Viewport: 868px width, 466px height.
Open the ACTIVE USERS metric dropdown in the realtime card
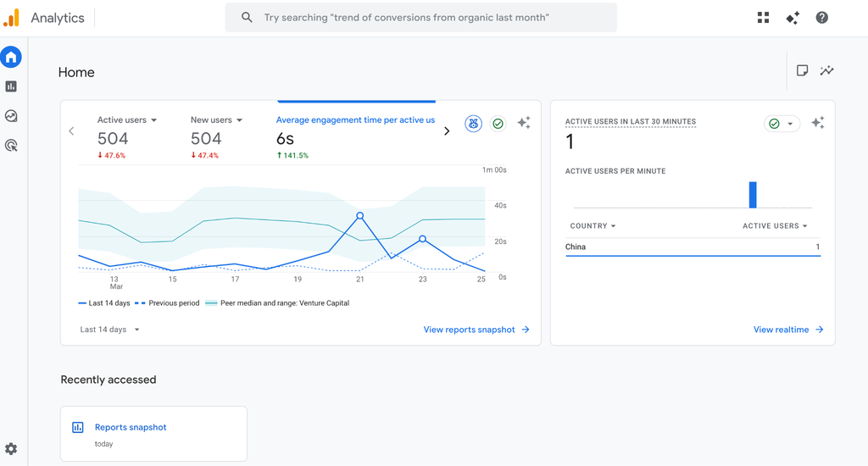[x=775, y=226]
